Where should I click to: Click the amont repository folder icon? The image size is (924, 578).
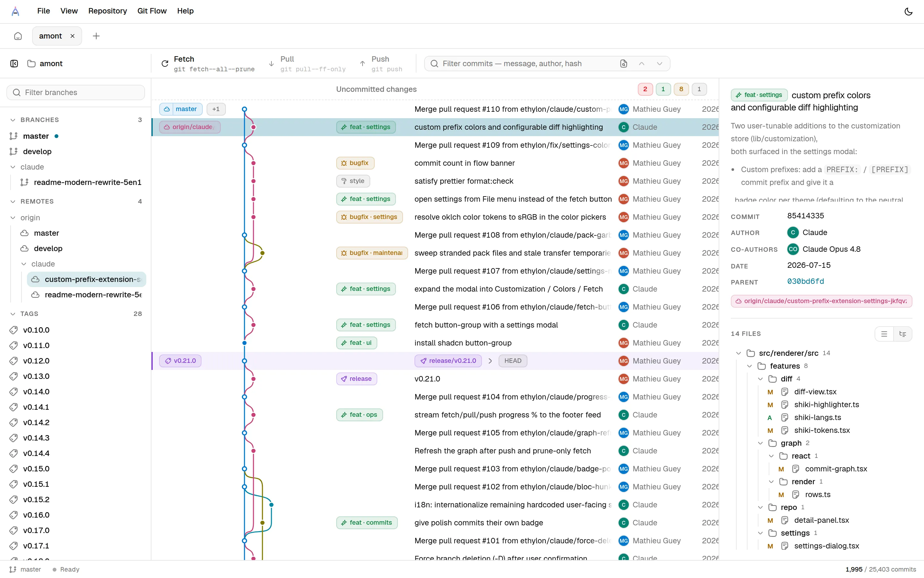31,64
